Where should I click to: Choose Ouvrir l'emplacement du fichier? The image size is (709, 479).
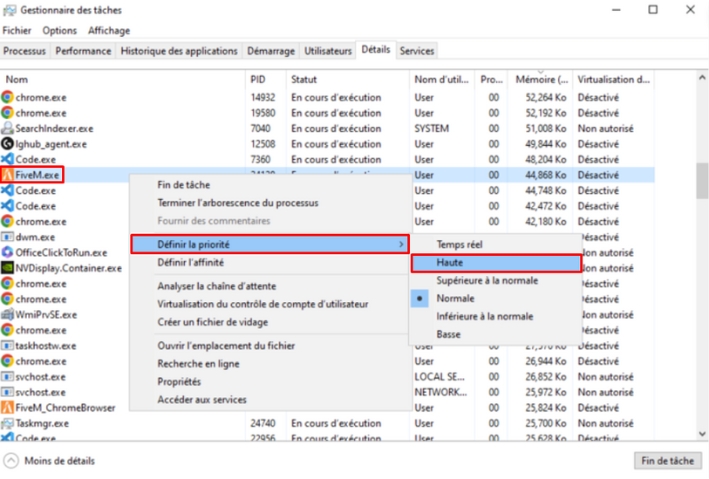(x=225, y=345)
